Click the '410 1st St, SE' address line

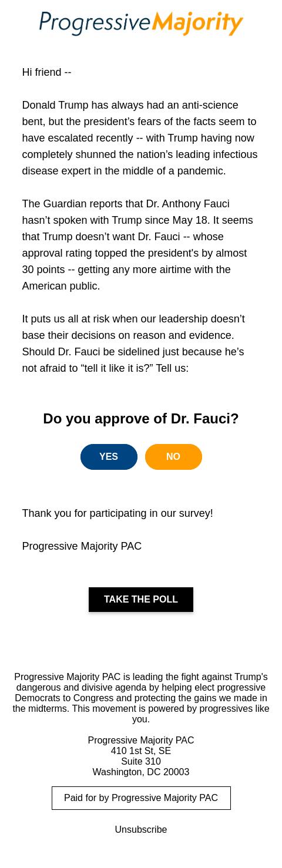(141, 751)
